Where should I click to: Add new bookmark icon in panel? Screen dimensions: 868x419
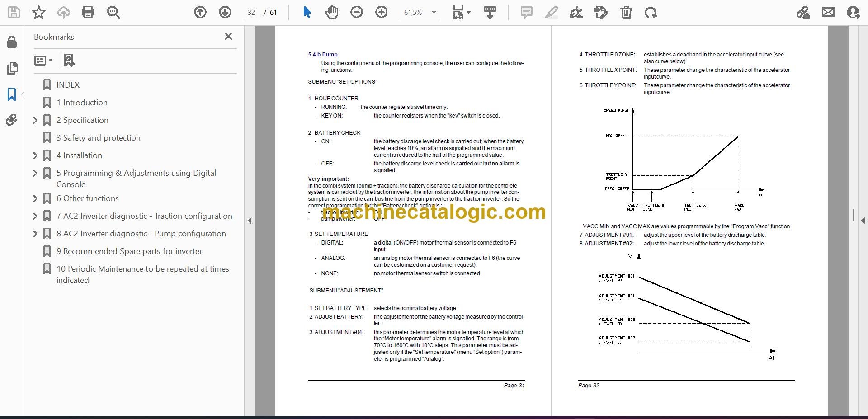pyautogui.click(x=69, y=60)
